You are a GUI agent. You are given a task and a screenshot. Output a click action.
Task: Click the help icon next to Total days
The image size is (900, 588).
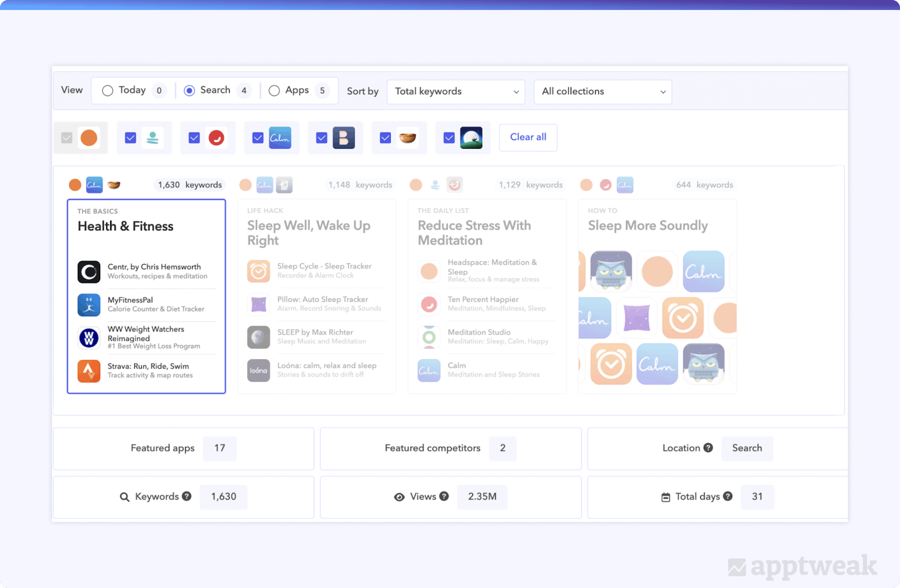click(728, 497)
